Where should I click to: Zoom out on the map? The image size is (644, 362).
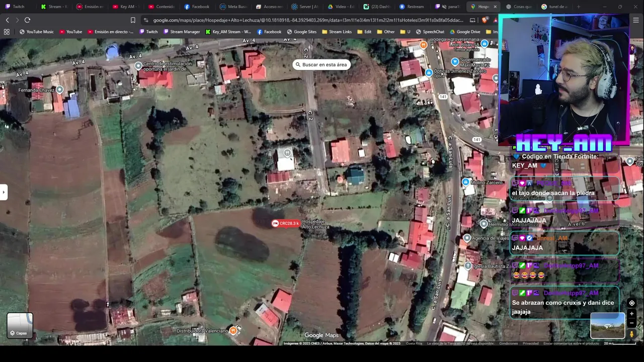tap(631, 323)
